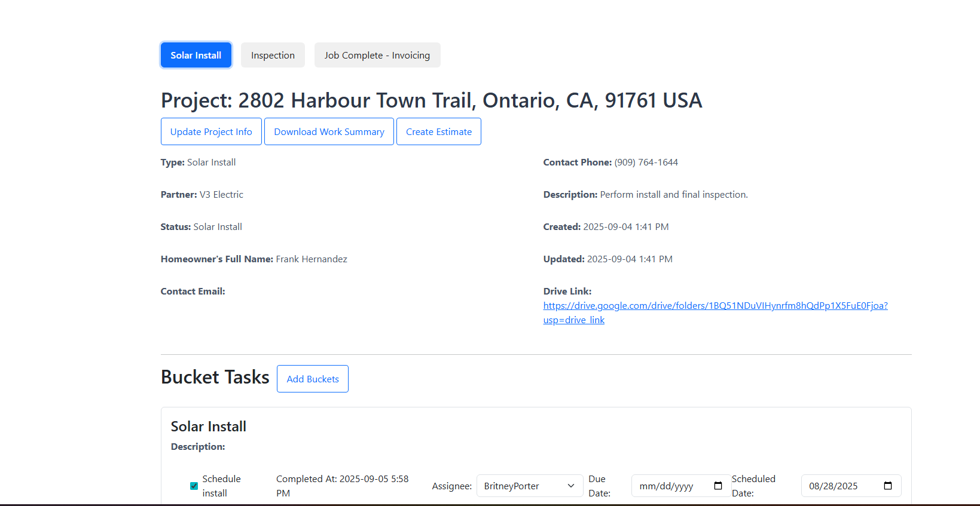Click the Scheduled Date 08/28/2025 value
This screenshot has width=980, height=506.
pyautogui.click(x=833, y=486)
